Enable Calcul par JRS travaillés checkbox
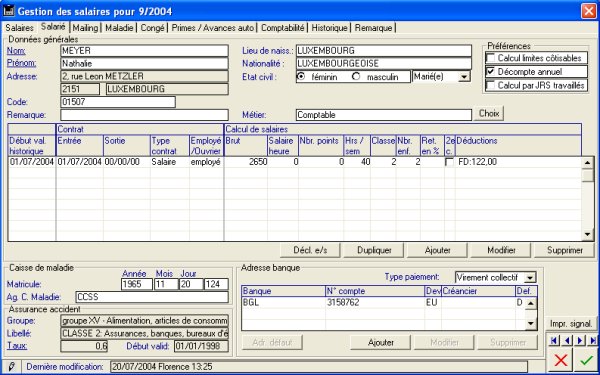600x375 pixels. click(x=491, y=85)
